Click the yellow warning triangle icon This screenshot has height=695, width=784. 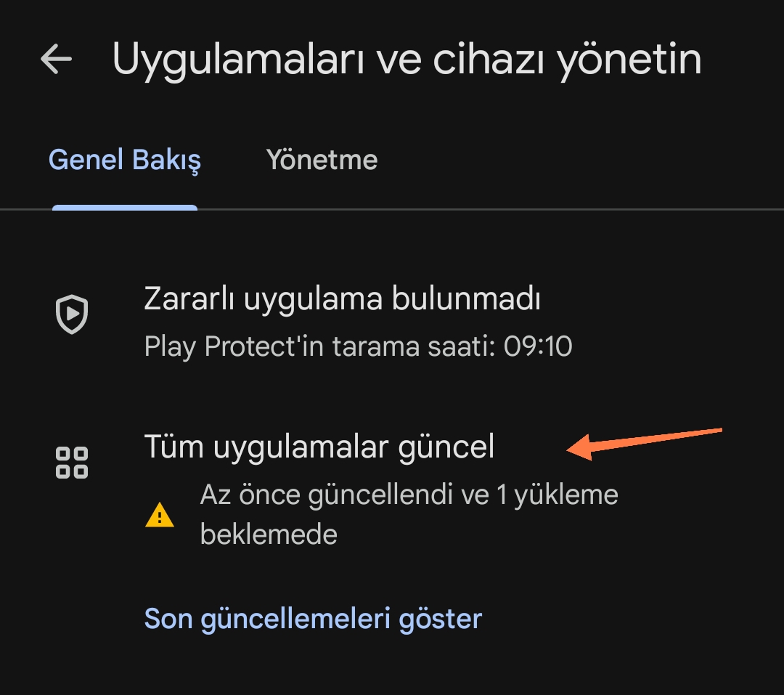[x=159, y=516]
